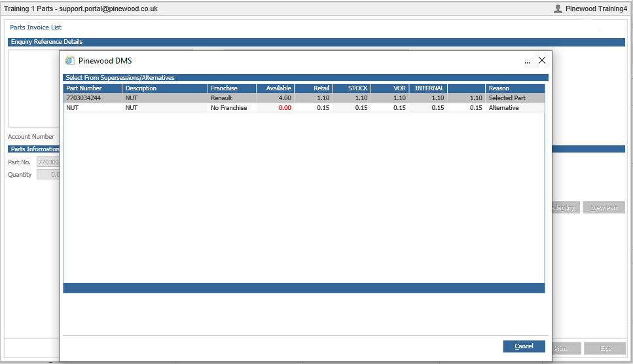Click the Pinewood DMS dialog icon

pyautogui.click(x=70, y=60)
